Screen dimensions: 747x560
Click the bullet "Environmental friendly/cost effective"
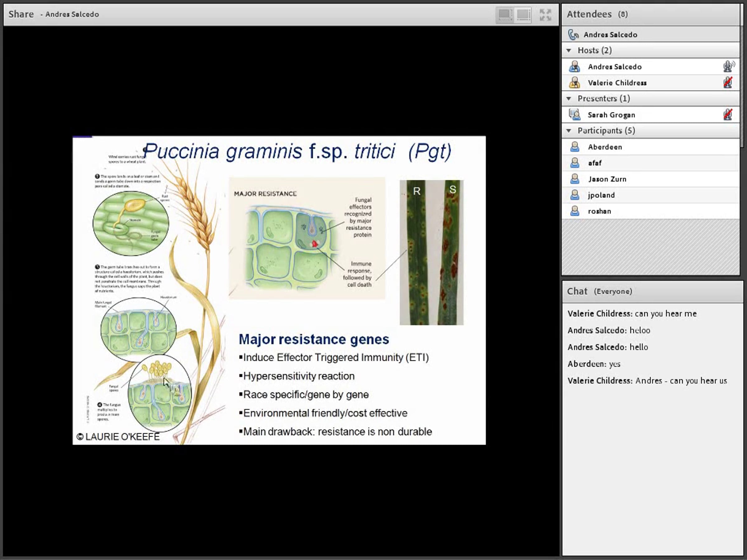(x=323, y=413)
